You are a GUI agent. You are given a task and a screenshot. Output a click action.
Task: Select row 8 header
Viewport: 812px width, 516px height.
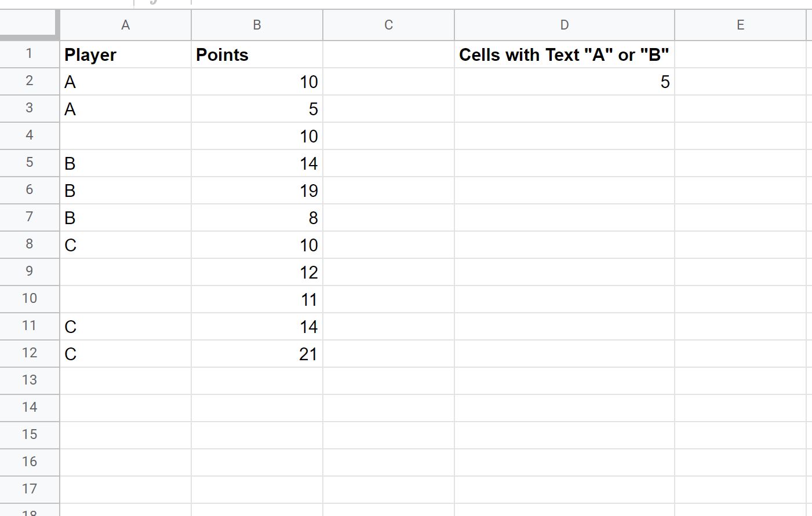(x=30, y=245)
